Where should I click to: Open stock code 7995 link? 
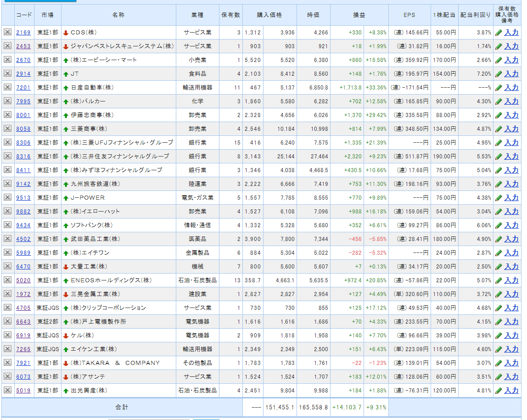[23, 101]
